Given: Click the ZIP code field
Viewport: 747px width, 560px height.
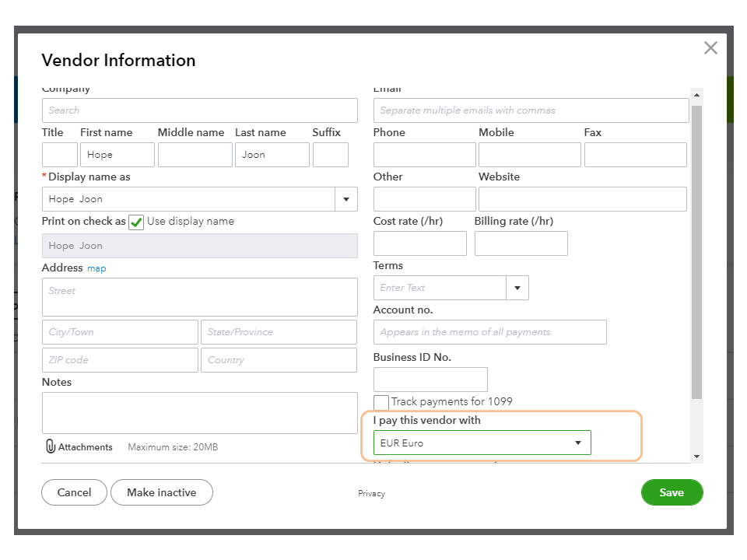Looking at the screenshot, I should 120,360.
